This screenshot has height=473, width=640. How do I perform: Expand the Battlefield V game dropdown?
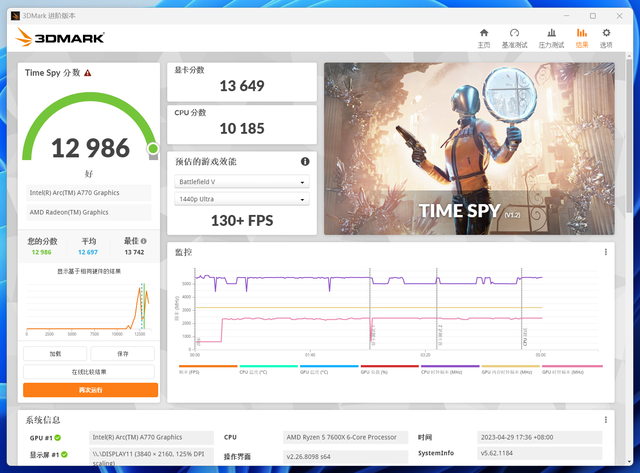[x=242, y=182]
